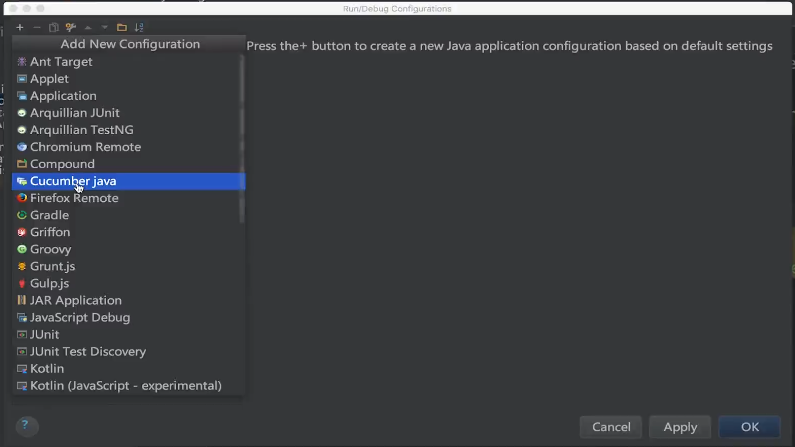Click the create new folder icon
Screen dimensions: 795x447
point(122,27)
